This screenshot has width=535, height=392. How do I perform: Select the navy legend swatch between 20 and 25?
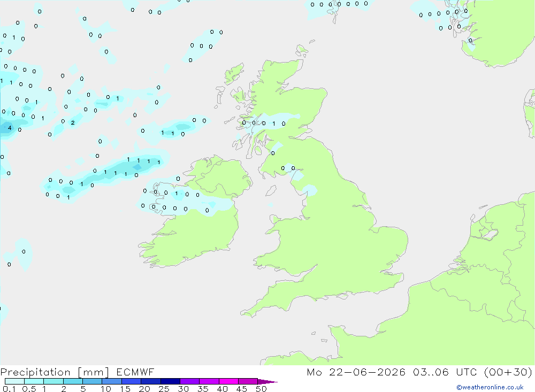pos(170,381)
